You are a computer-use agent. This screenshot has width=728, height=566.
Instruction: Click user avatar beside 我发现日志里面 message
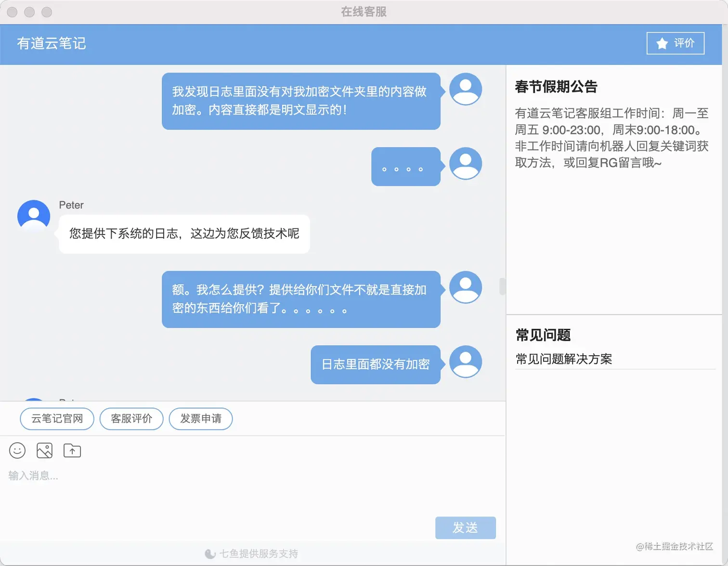click(x=466, y=89)
